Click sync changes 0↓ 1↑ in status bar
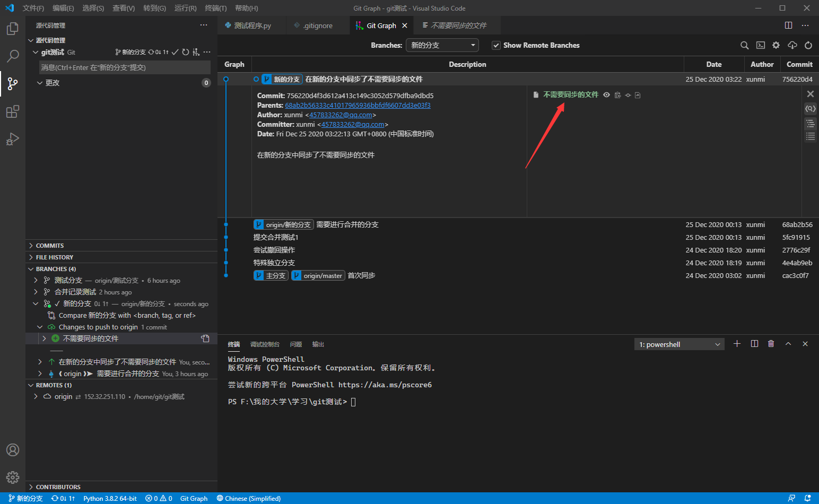Screen dimensions: 819x504 coord(63,499)
